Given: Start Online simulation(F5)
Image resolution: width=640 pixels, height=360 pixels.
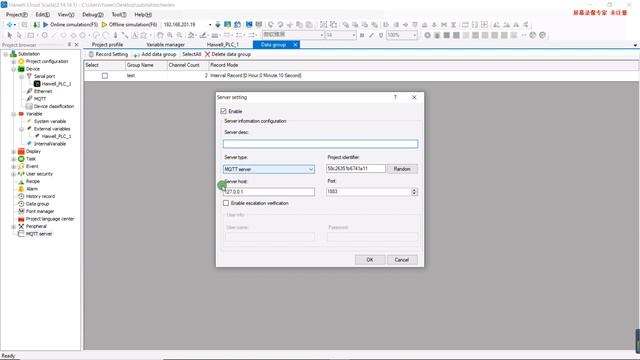Looking at the screenshot, I should point(70,24).
